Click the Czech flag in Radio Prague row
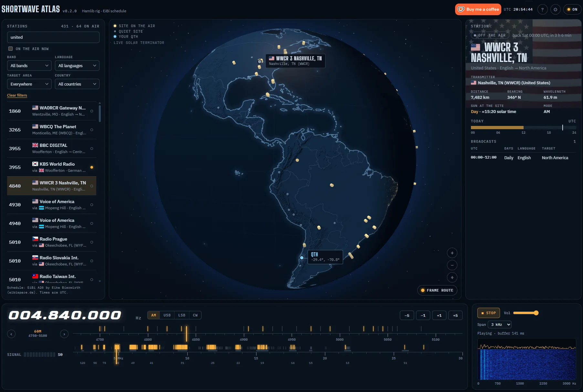The width and height of the screenshot is (583, 392). [x=35, y=239]
